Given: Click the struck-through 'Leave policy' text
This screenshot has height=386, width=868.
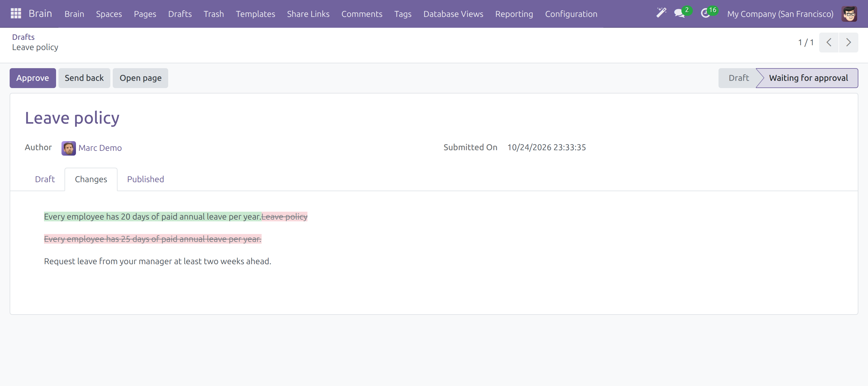Looking at the screenshot, I should pyautogui.click(x=285, y=217).
